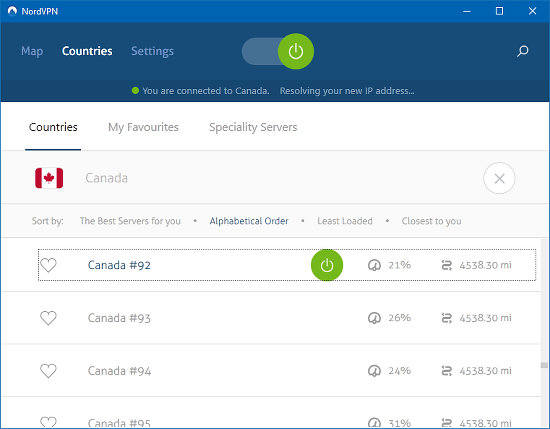
Task: Click the NordVPN logo in title bar
Action: coord(12,11)
